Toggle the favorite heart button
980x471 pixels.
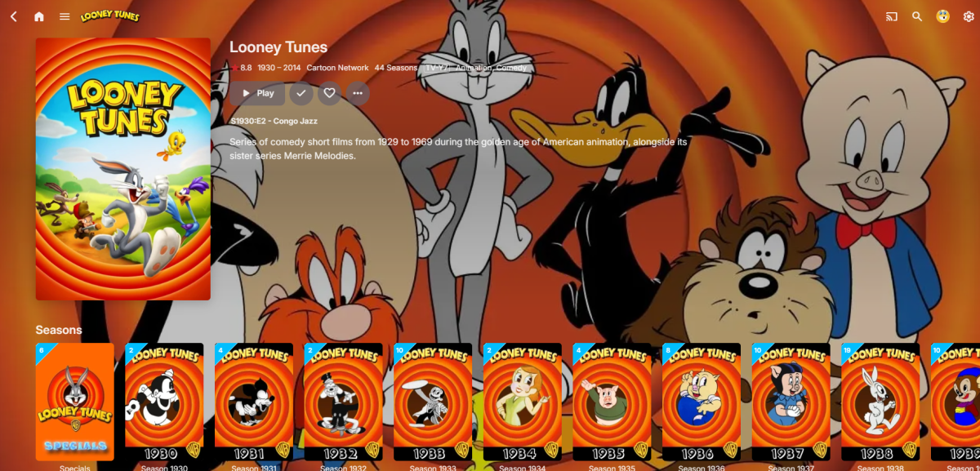point(329,93)
